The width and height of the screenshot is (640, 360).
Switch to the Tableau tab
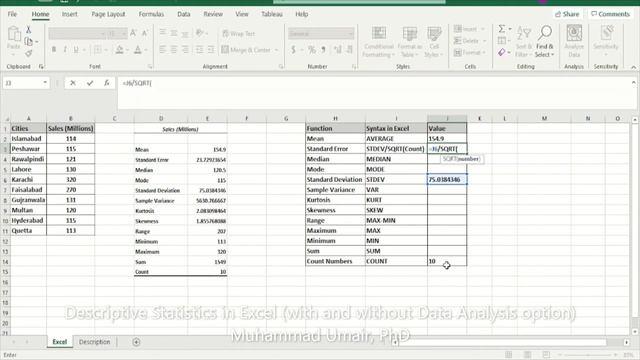click(x=272, y=14)
